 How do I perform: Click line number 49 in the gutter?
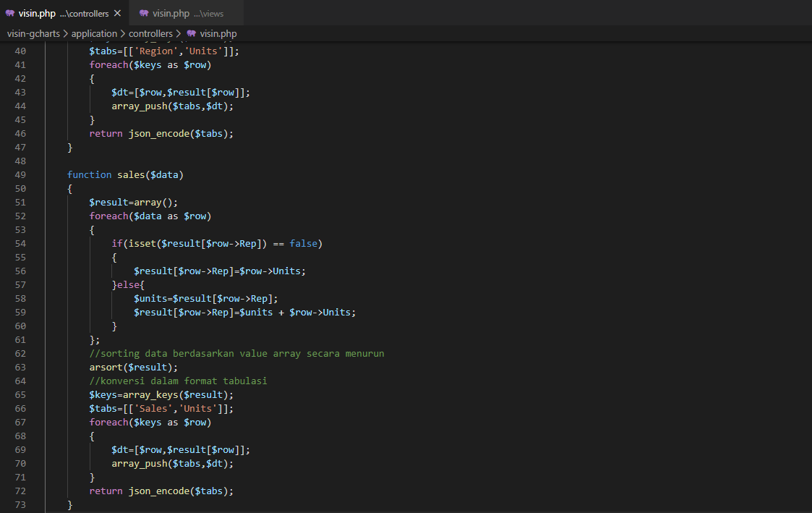point(20,174)
